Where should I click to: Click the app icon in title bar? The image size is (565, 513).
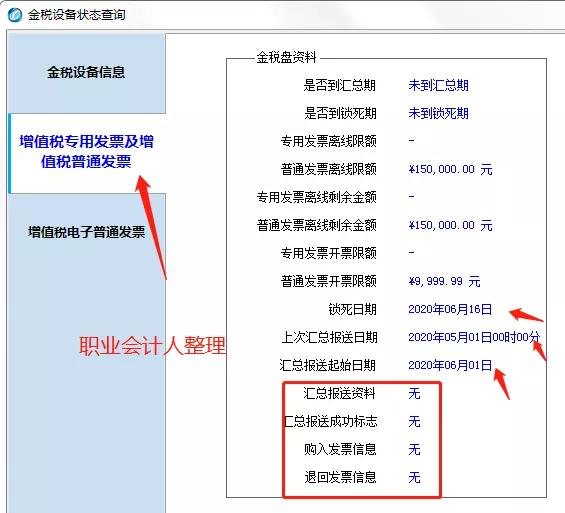[15, 15]
